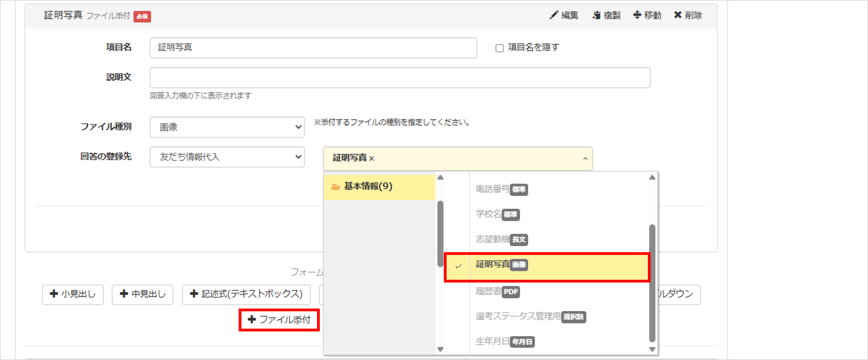Click the 削除 delete icon

[x=678, y=15]
